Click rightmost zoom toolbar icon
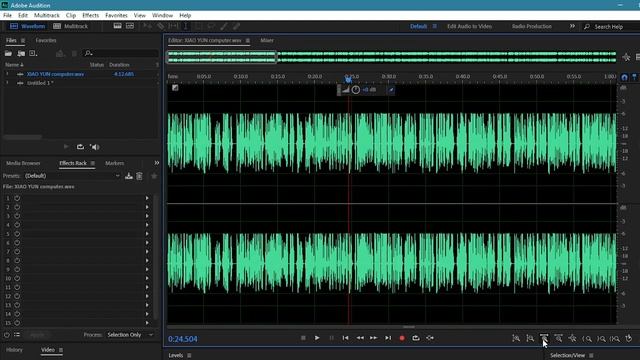The width and height of the screenshot is (640, 360). pyautogui.click(x=629, y=338)
